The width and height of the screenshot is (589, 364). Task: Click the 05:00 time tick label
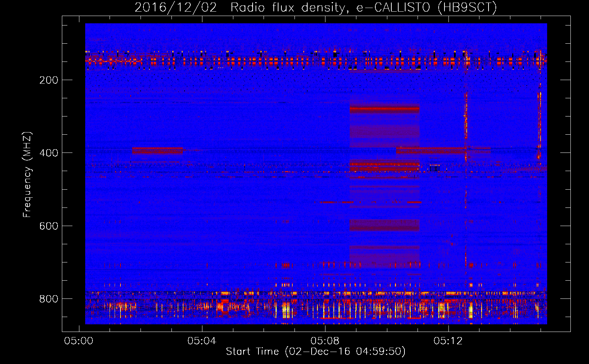point(79,341)
